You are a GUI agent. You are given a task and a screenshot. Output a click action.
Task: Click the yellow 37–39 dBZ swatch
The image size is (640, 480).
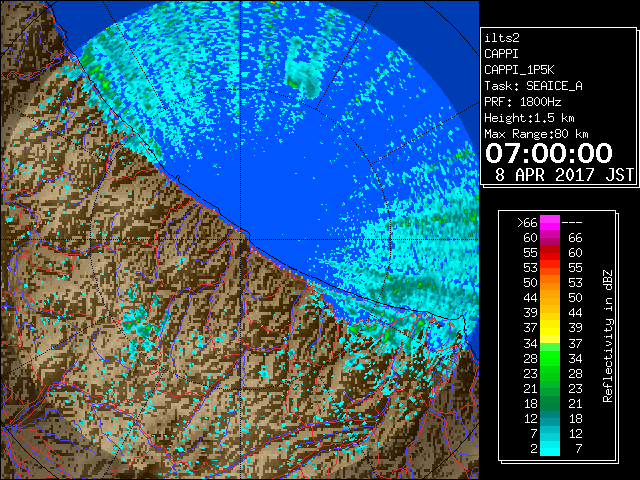coord(550,328)
